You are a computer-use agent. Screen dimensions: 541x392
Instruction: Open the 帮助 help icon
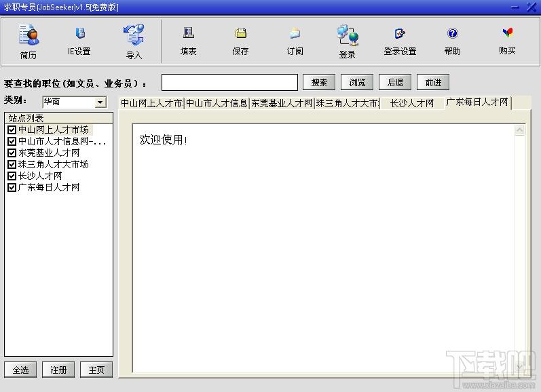click(452, 41)
